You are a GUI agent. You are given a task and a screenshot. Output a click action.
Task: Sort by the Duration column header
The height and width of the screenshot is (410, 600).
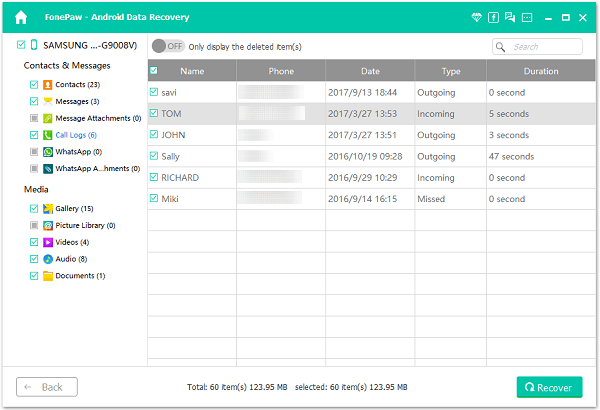point(541,71)
